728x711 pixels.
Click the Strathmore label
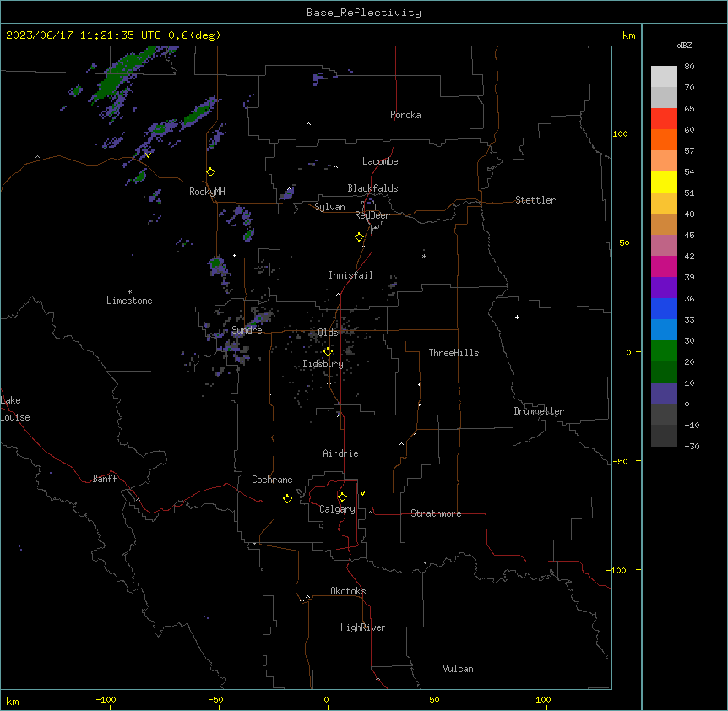436,513
